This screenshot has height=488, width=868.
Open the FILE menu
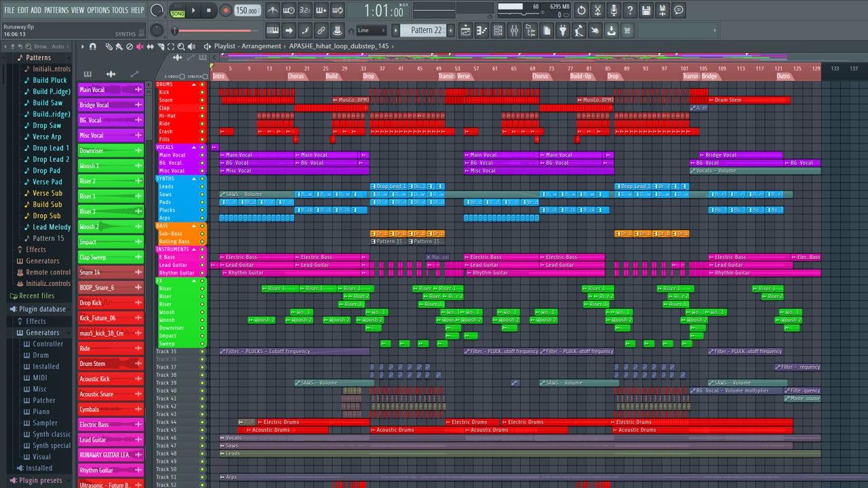click(x=9, y=10)
